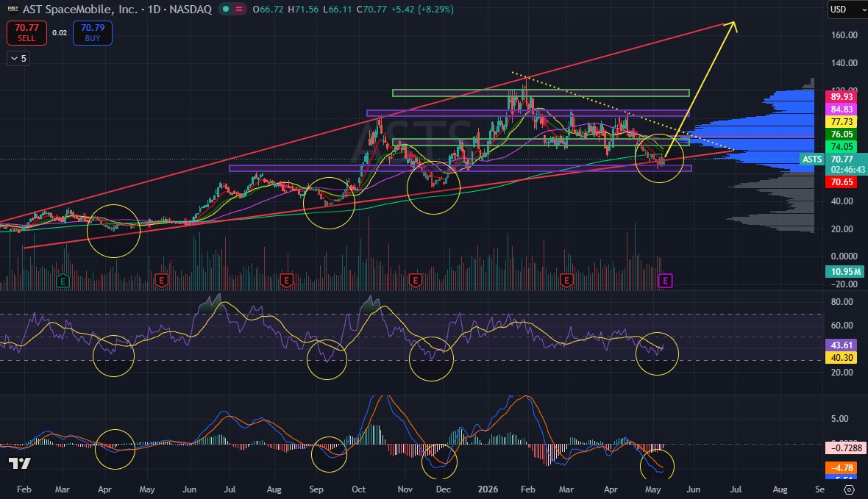
Task: Select the purple 43.61 RSI label
Action: pos(842,345)
